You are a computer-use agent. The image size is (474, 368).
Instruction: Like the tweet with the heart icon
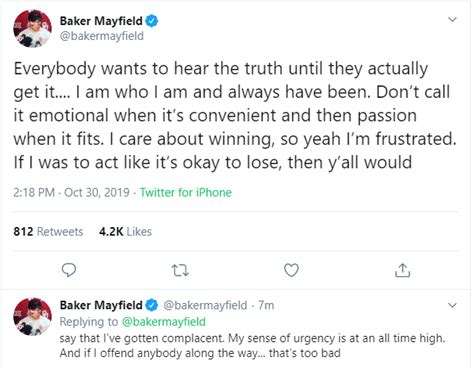pyautogui.click(x=291, y=270)
